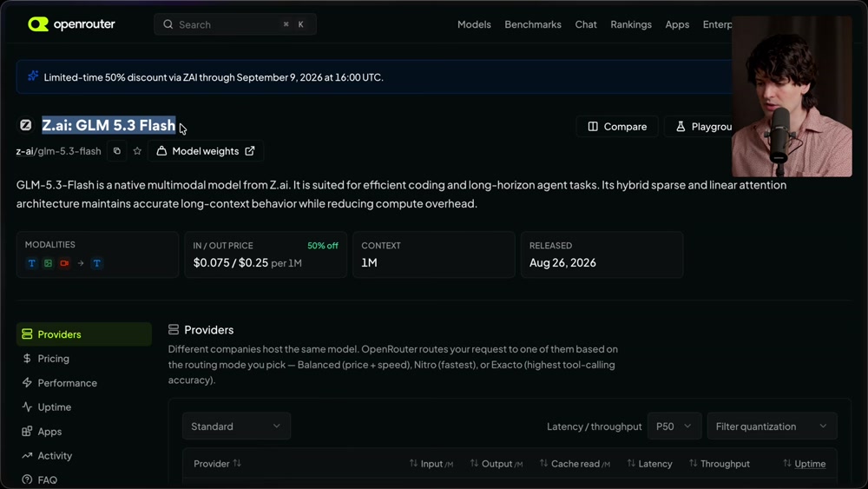The image size is (868, 489).
Task: Sort by Provider column arrows
Action: (237, 463)
